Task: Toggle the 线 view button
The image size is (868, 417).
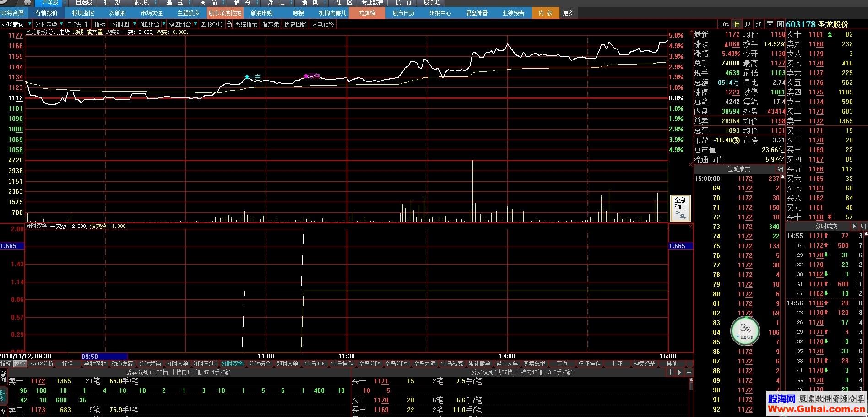Action: pyautogui.click(x=759, y=24)
